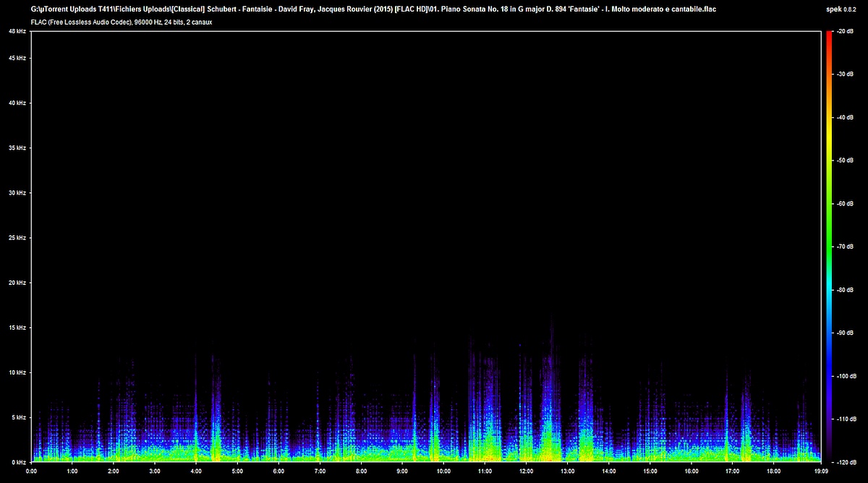This screenshot has width=868, height=483.
Task: Click the 14:00 time axis label
Action: click(x=609, y=471)
